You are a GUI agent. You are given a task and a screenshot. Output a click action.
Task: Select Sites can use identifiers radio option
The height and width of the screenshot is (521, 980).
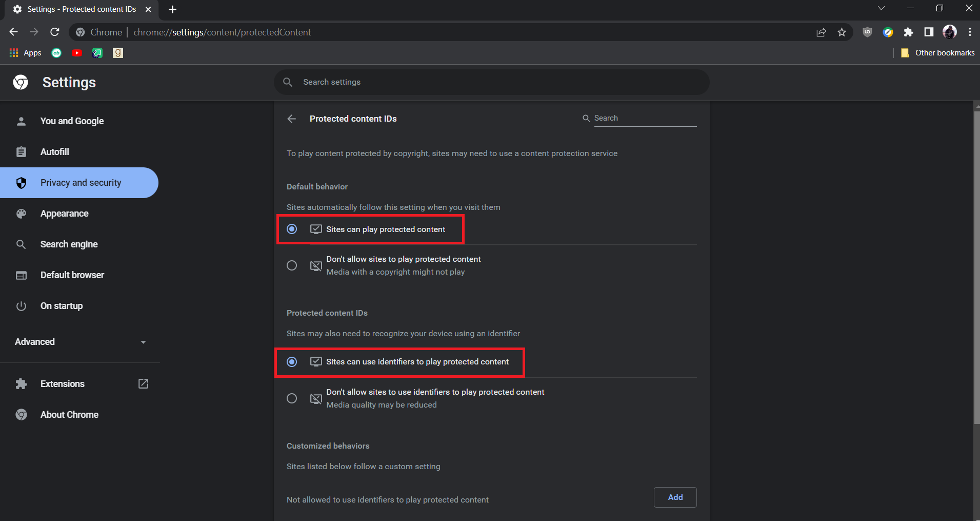(x=292, y=362)
